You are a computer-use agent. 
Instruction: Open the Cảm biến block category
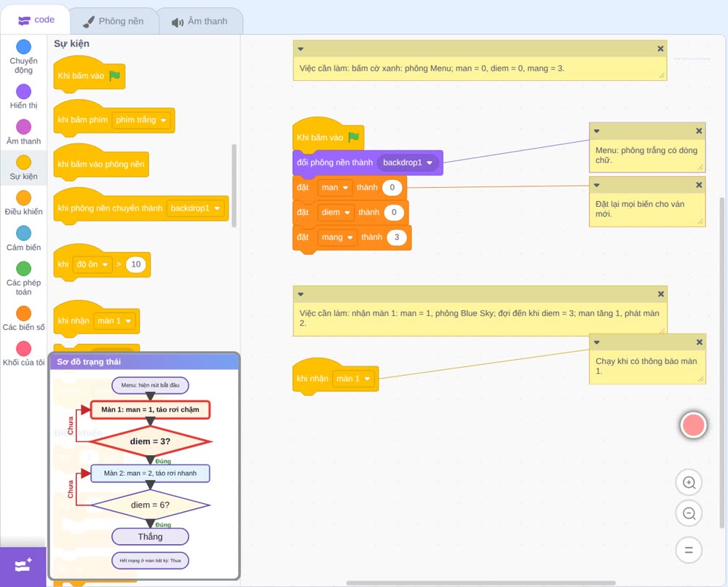click(24, 239)
